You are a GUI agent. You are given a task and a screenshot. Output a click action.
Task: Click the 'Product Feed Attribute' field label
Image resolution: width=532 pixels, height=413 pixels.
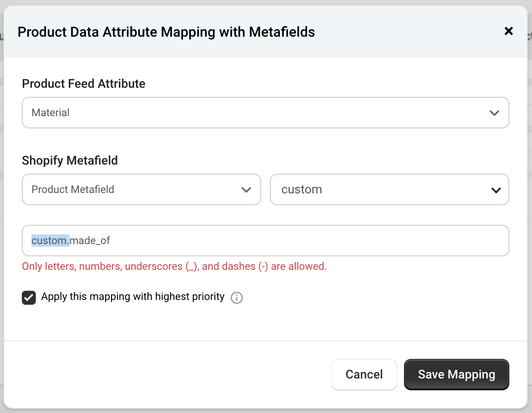(x=83, y=83)
